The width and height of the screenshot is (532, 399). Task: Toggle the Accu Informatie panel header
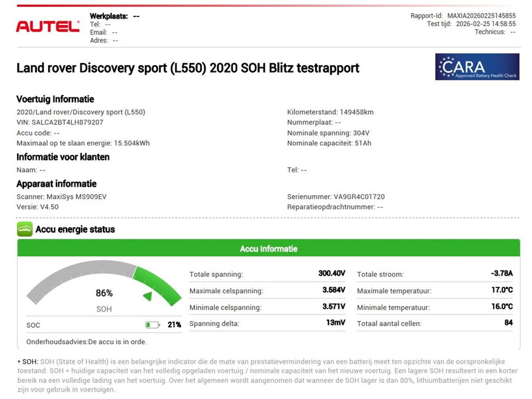pos(268,249)
